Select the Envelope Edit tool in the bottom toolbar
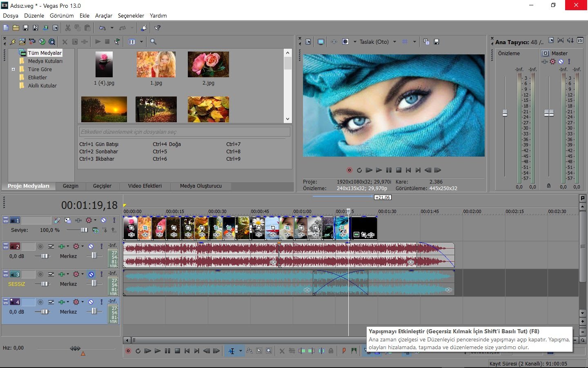 point(249,351)
